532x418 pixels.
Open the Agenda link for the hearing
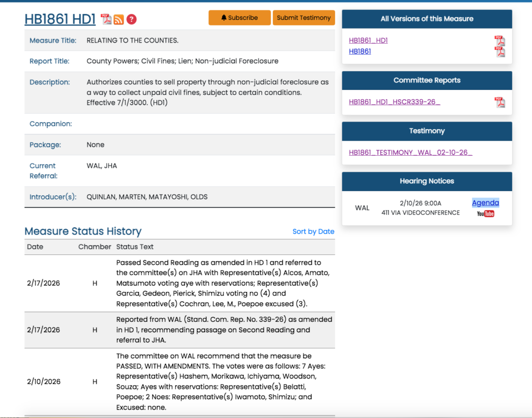(x=485, y=203)
